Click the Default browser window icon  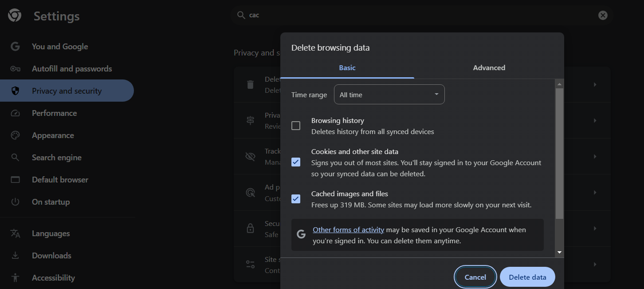[15, 180]
